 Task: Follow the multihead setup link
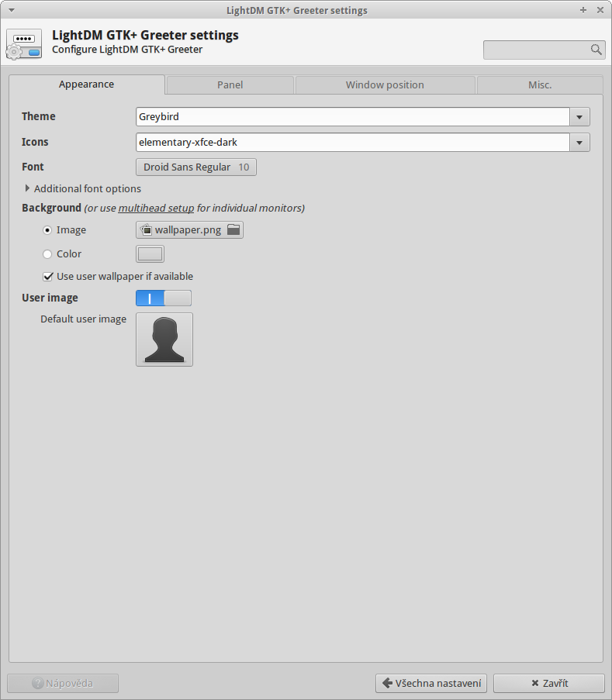[x=156, y=208]
